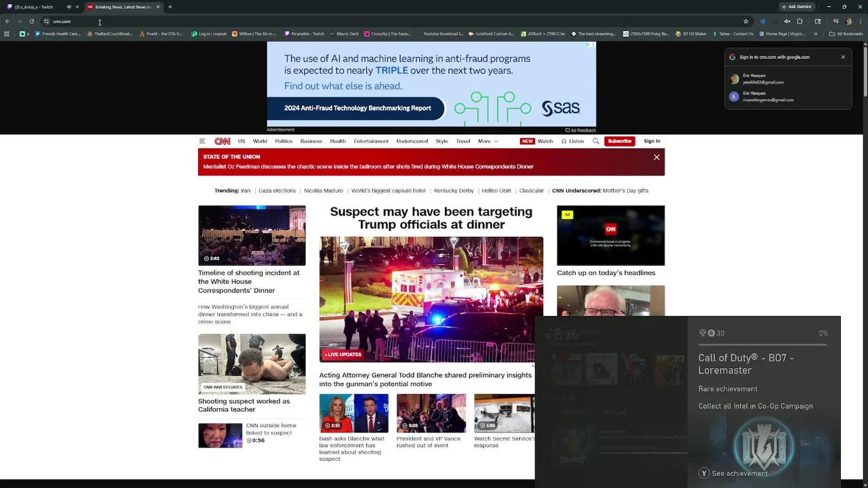This screenshot has height=488, width=868.
Task: Open the Chrome three-dot menu
Action: click(861, 22)
